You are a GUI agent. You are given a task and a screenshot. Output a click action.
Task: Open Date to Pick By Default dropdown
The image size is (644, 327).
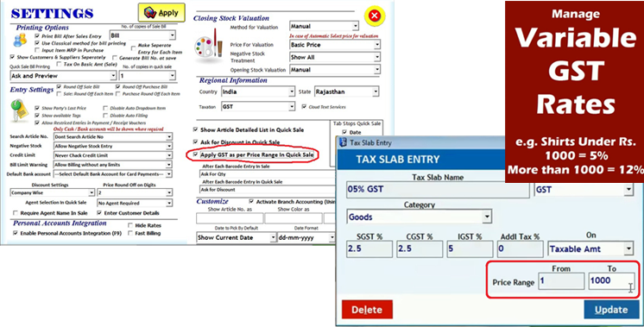click(237, 237)
